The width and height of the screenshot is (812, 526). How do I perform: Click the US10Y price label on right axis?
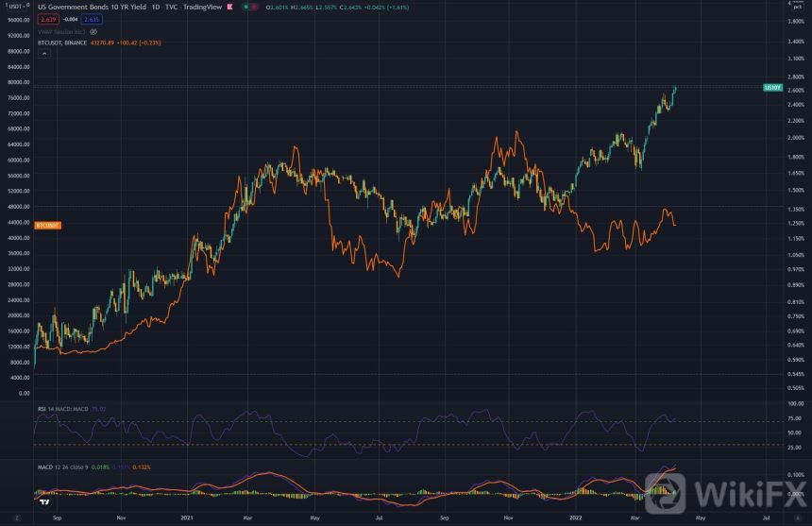[772, 87]
